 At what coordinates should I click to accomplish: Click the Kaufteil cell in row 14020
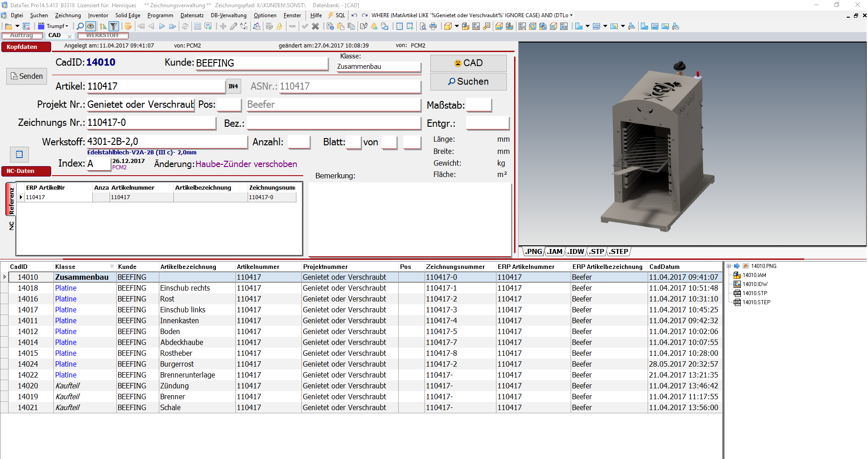tap(85, 386)
